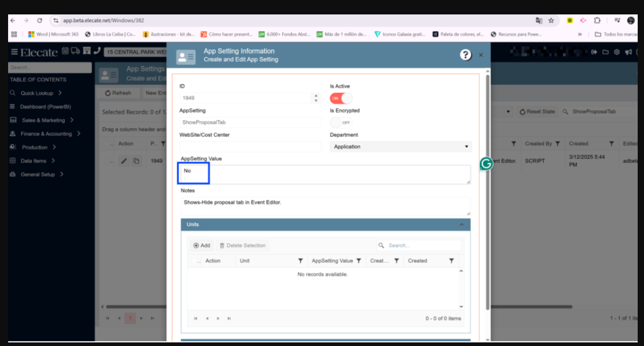Viewport: 644px width, 346px height.
Task: Check the select-all checkbox in Units grid
Action: (195, 261)
